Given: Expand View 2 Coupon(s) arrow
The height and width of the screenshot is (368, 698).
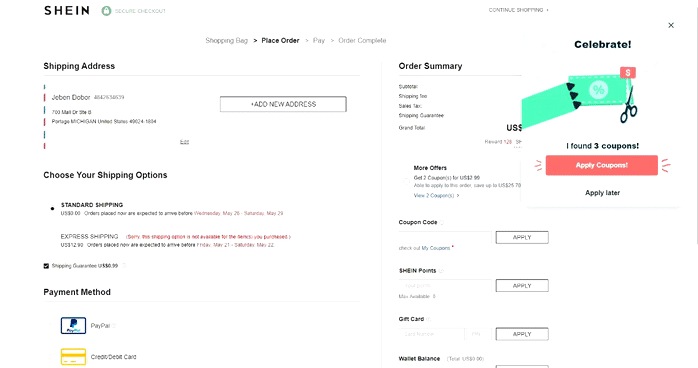Looking at the screenshot, I should point(458,196).
